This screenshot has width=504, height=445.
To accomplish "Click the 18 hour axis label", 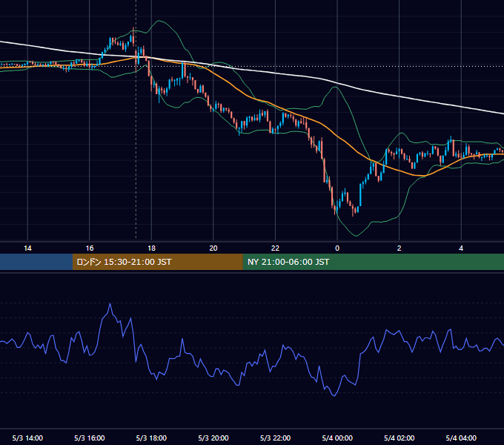I will pos(151,248).
